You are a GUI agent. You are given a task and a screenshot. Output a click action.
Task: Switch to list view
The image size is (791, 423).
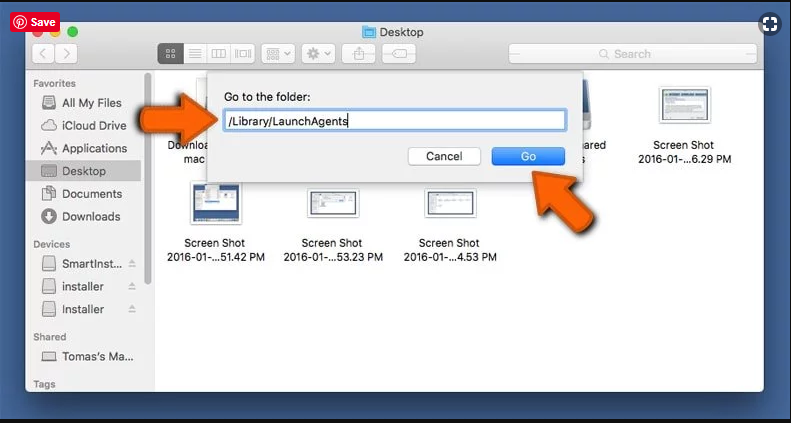pos(195,53)
